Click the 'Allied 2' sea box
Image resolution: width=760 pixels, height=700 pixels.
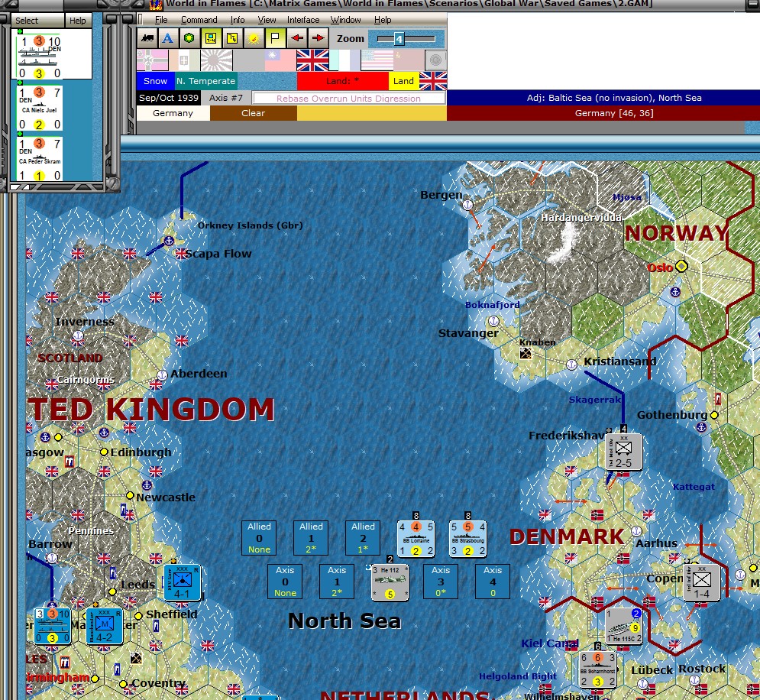363,537
